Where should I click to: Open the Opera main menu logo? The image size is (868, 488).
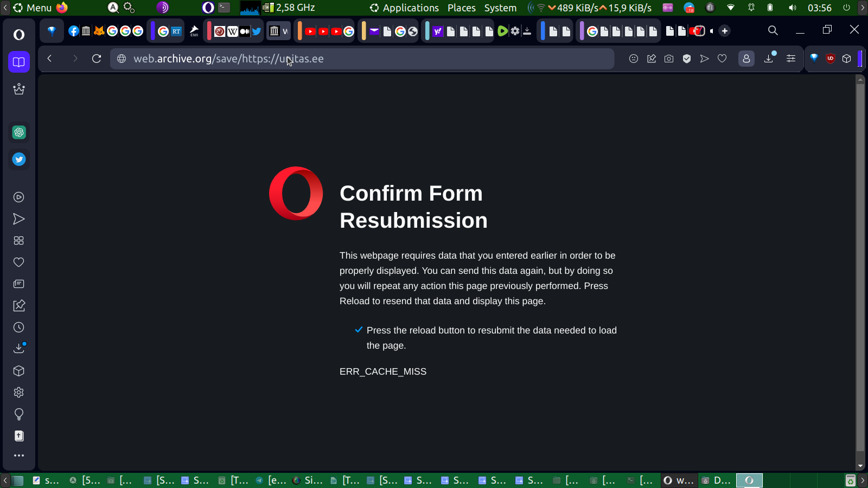pyautogui.click(x=19, y=35)
